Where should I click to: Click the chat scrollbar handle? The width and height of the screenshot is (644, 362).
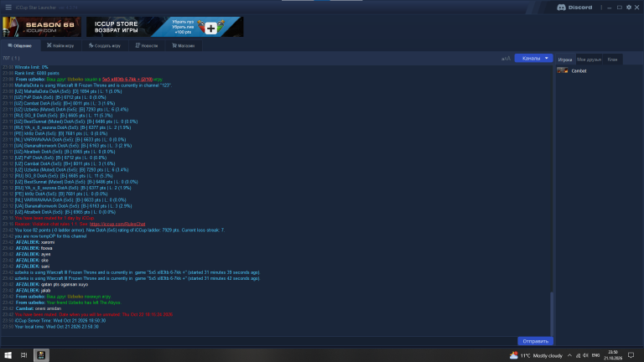(x=552, y=314)
